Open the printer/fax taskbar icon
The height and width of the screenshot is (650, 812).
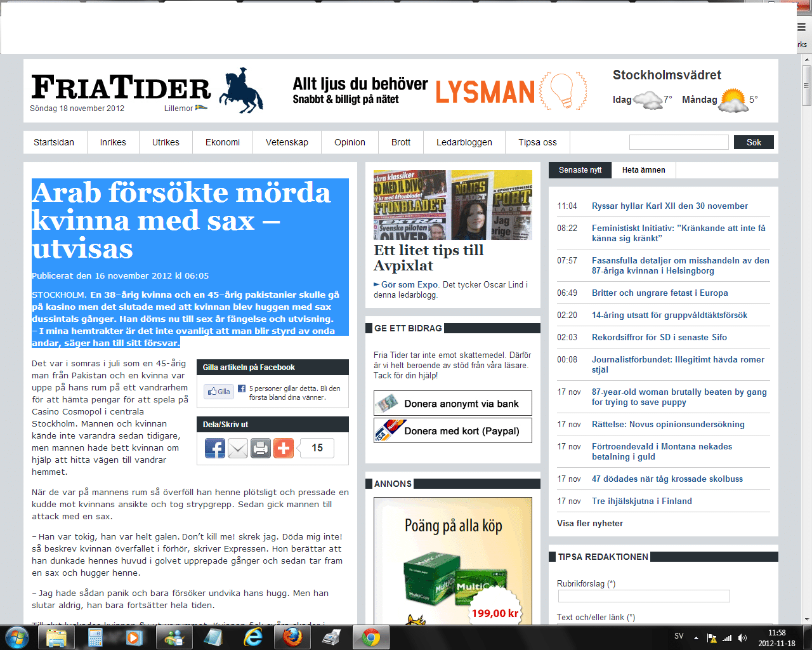[x=332, y=637]
